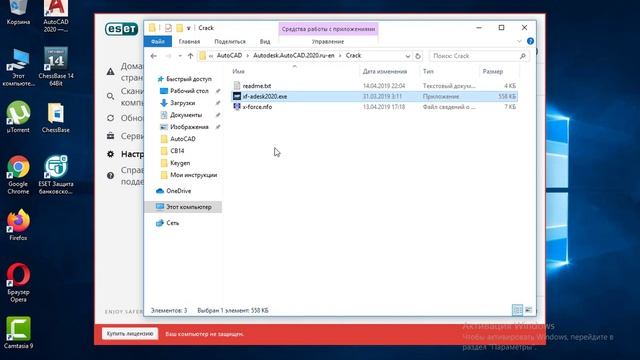640x360 pixels.
Task: Open ChessBase folder icon on desktop
Action: click(x=56, y=117)
